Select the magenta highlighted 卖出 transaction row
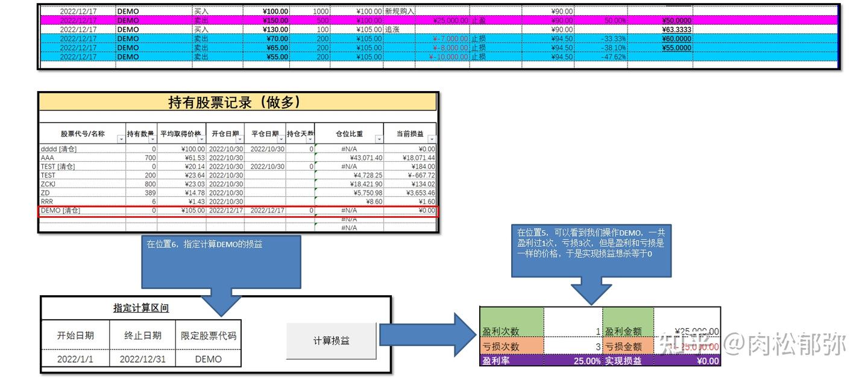868x379 pixels. tap(241, 20)
